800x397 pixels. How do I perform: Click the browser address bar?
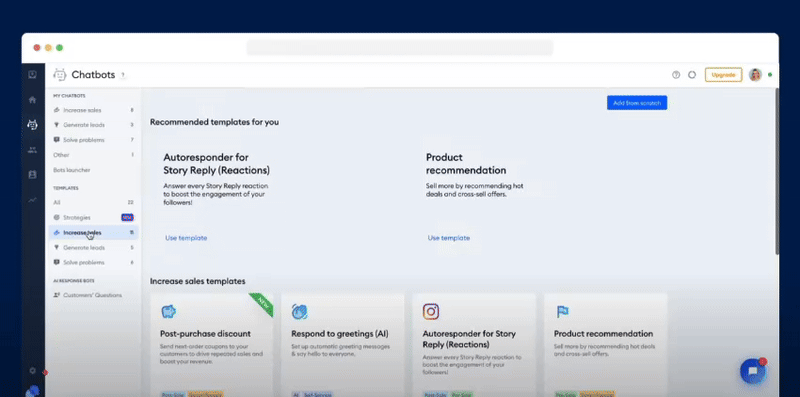[399, 47]
